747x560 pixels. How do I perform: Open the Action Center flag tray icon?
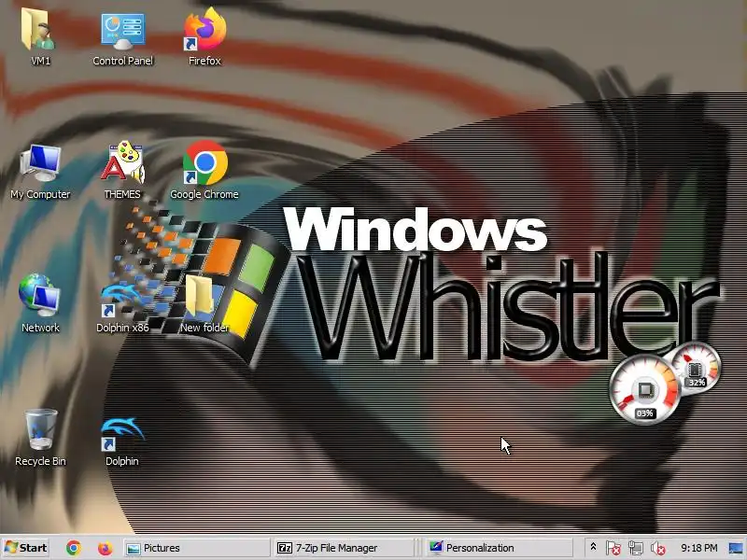pos(613,549)
